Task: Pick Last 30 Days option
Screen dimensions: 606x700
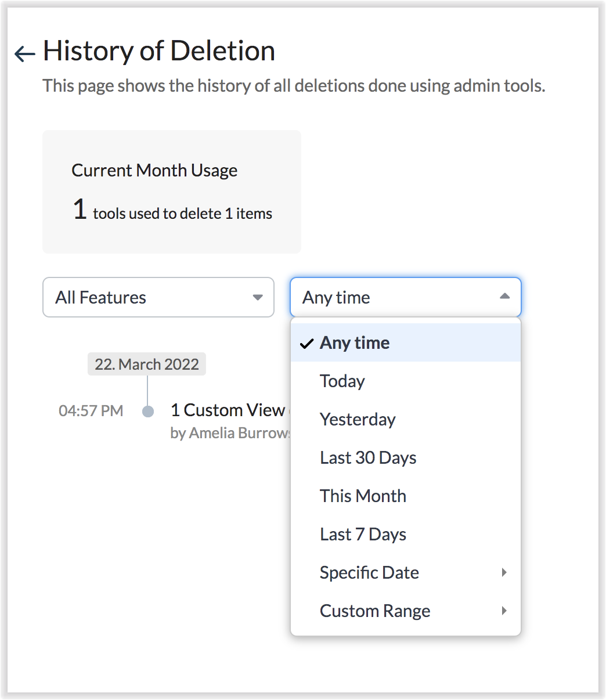Action: 368,457
